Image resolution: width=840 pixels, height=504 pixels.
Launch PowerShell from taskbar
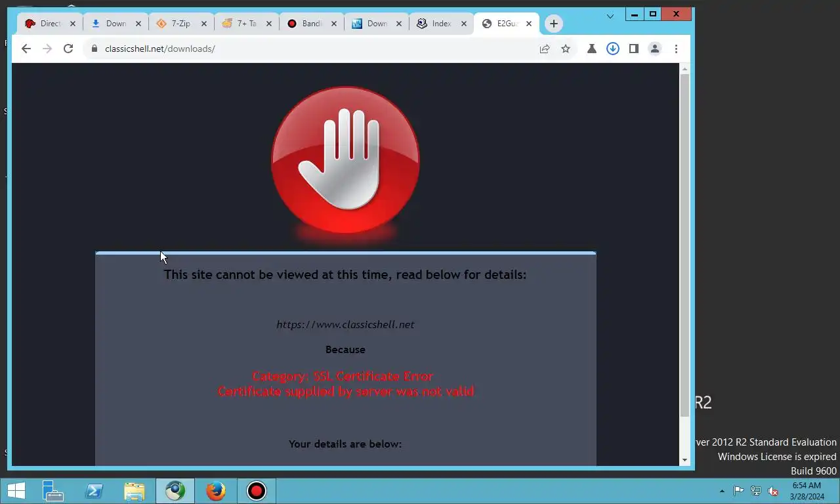tap(93, 491)
